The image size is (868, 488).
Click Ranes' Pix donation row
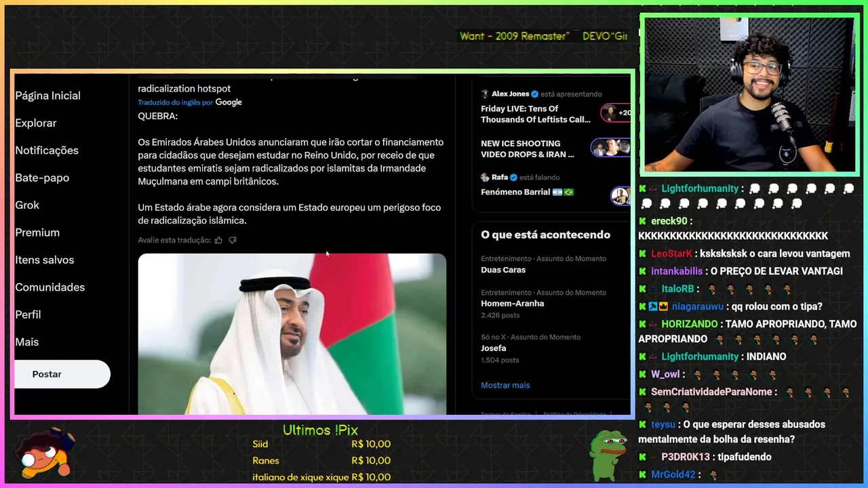point(321,460)
